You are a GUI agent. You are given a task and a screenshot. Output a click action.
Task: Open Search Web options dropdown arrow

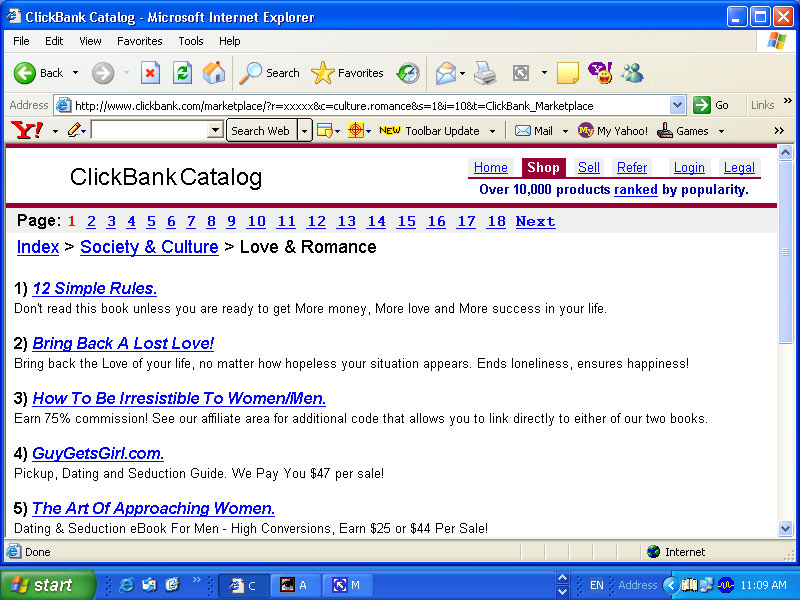pyautogui.click(x=305, y=131)
